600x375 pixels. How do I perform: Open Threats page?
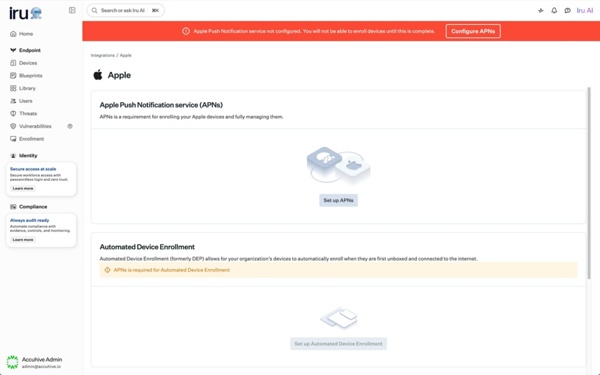coord(28,113)
